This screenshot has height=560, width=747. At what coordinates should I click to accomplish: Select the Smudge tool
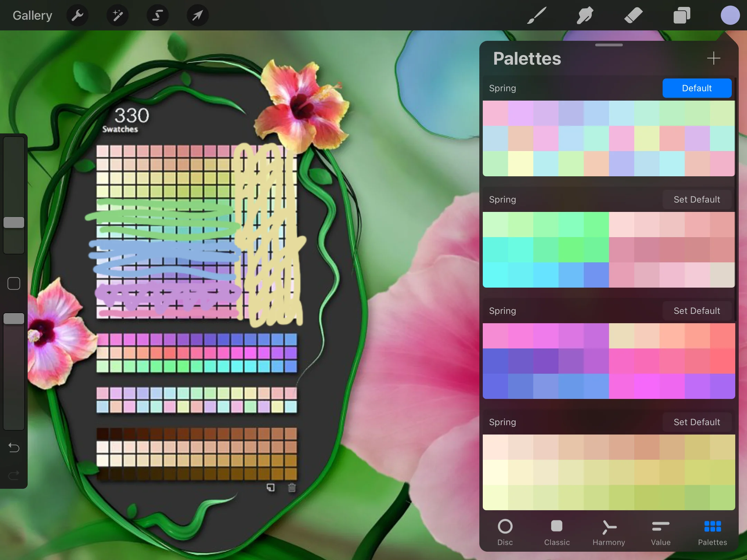tap(585, 15)
